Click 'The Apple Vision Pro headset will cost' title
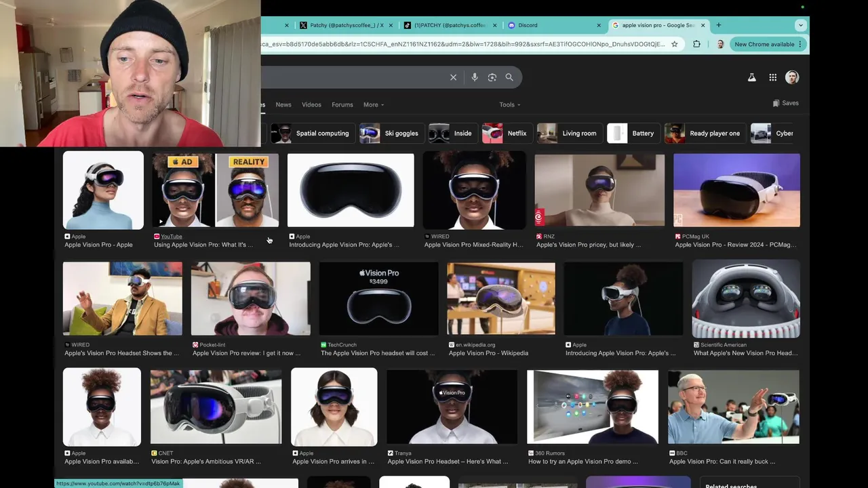Image resolution: width=868 pixels, height=488 pixels. click(378, 353)
